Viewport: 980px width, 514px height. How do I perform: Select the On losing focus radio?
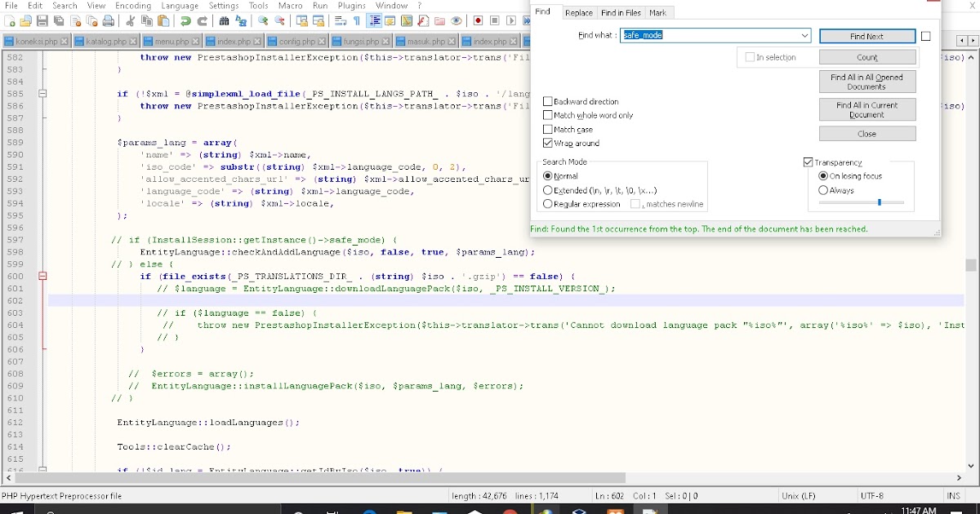(823, 175)
